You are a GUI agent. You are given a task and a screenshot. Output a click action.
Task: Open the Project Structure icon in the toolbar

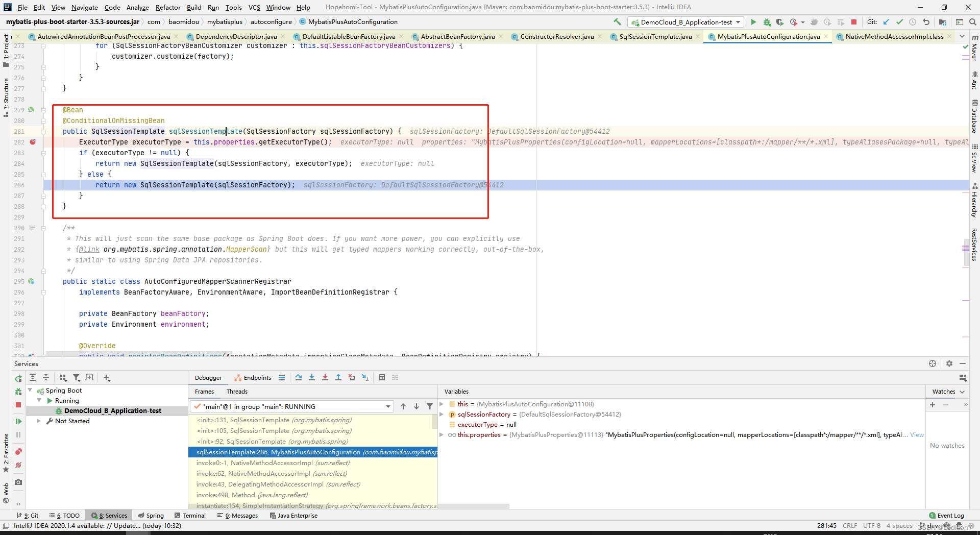[943, 22]
